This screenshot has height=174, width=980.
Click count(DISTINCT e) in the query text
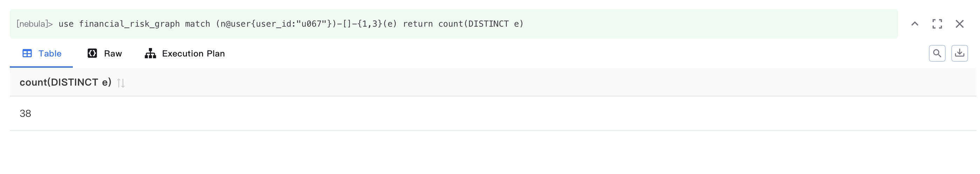coord(481,24)
